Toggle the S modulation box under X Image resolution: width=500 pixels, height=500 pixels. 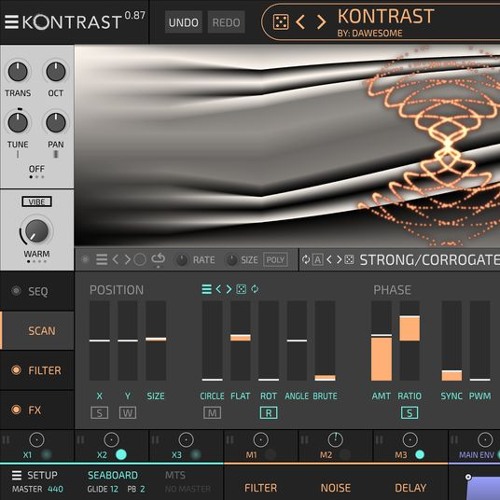point(99,413)
